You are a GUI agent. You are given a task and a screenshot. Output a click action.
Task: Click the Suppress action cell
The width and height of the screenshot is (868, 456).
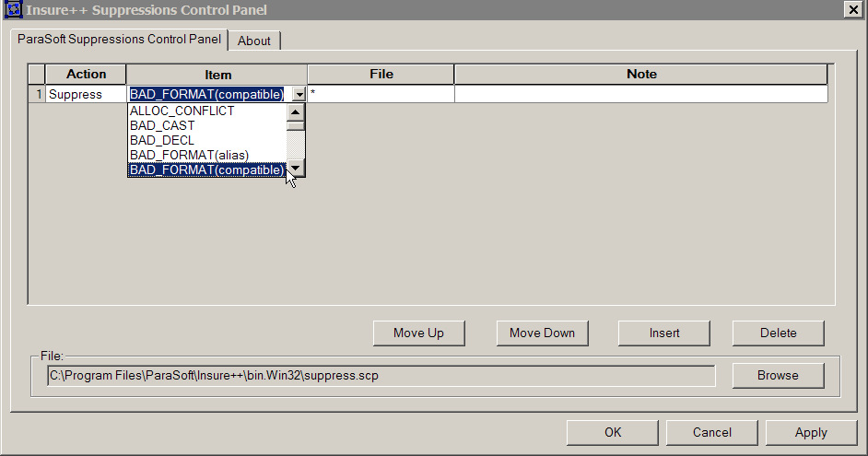click(x=86, y=94)
